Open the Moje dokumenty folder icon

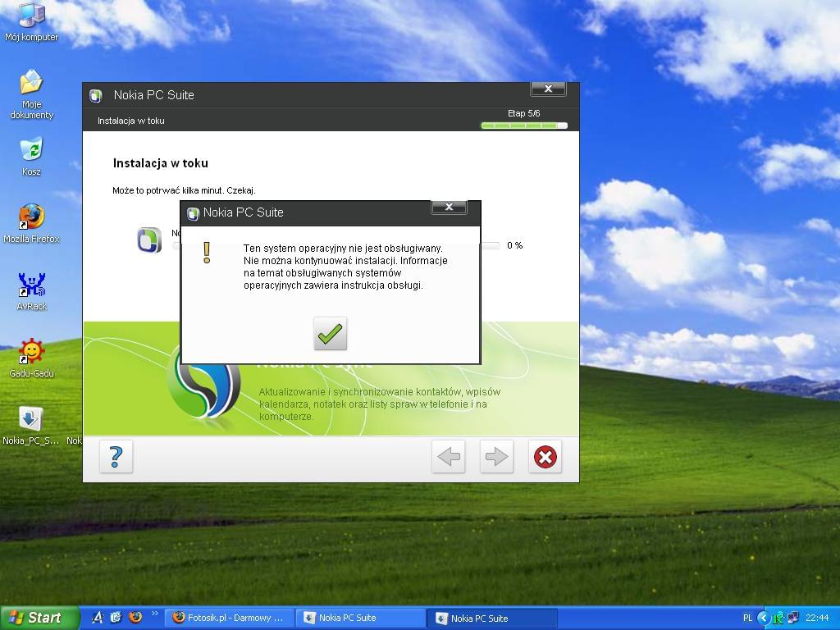click(x=31, y=94)
